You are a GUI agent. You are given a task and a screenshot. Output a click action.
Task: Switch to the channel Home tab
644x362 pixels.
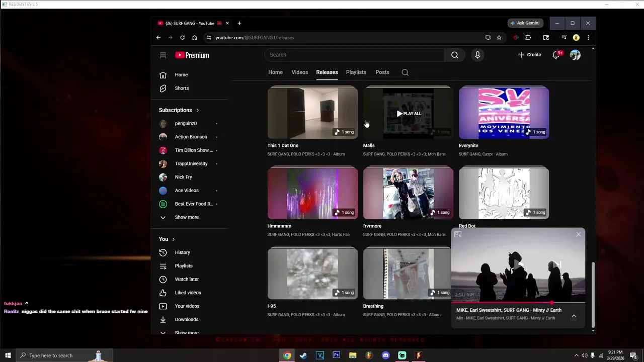coord(275,72)
